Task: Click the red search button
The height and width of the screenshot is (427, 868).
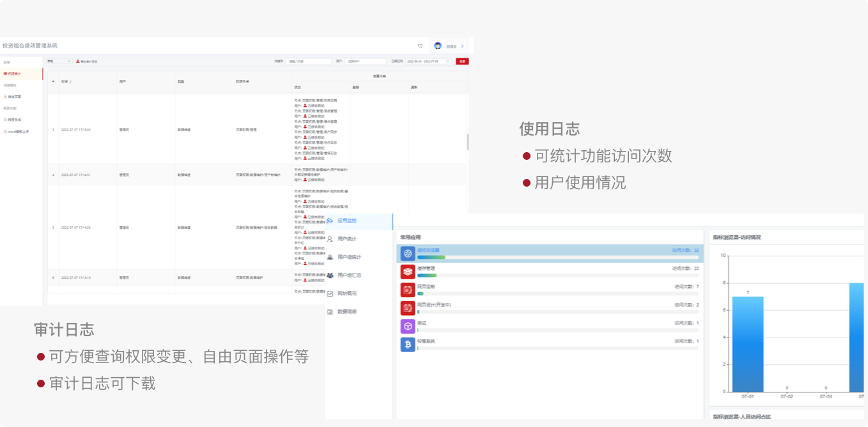Action: point(462,61)
